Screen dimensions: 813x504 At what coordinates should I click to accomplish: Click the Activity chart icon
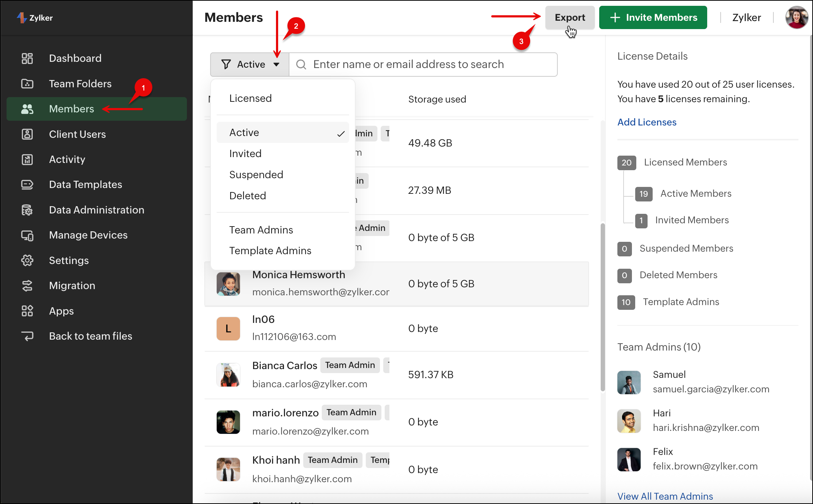click(27, 159)
